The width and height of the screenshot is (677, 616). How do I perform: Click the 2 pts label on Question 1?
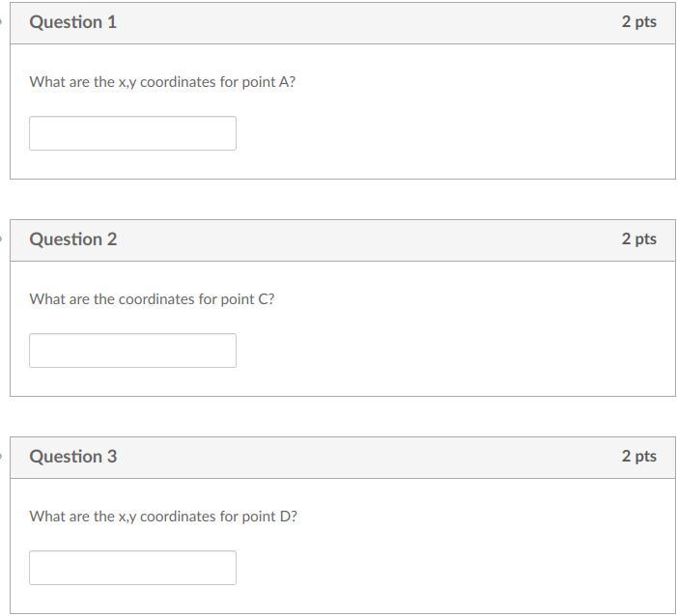638,22
